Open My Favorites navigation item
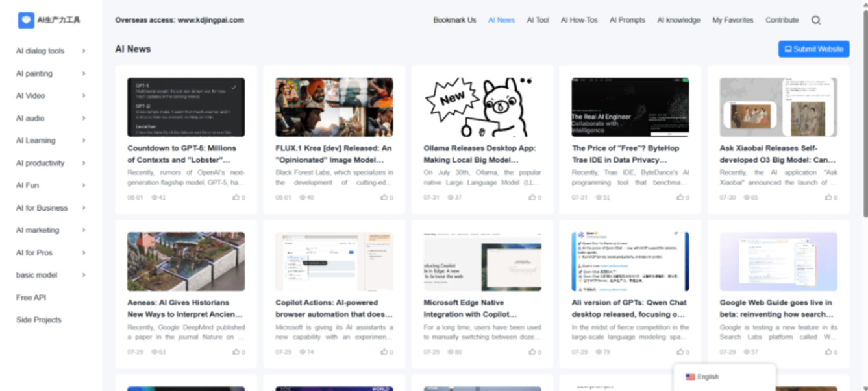This screenshot has width=868, height=391. pos(733,20)
